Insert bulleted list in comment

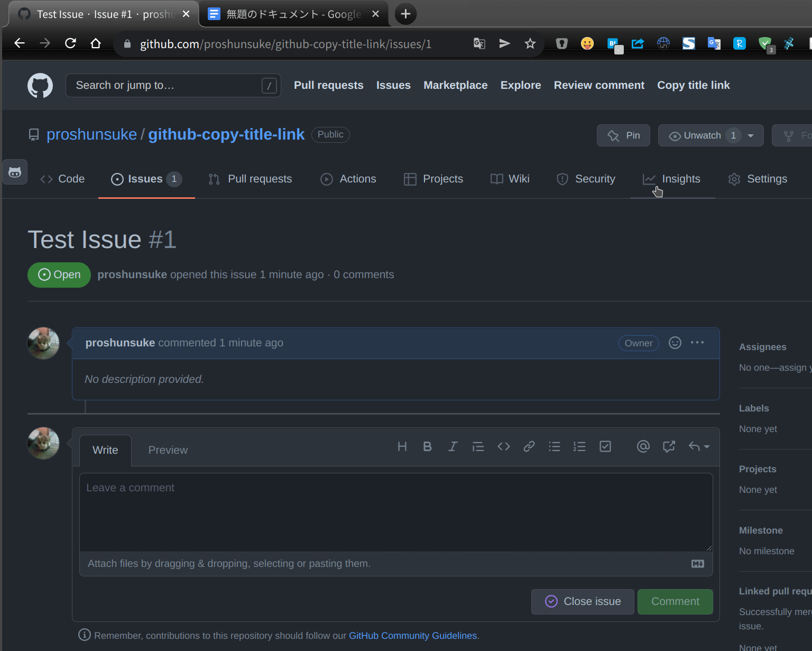[555, 447]
